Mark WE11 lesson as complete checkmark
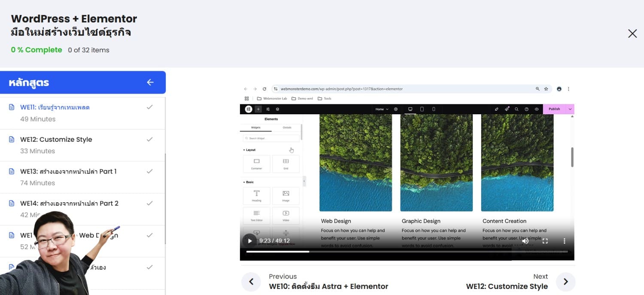Viewport: 644px width, 295px height. point(149,107)
